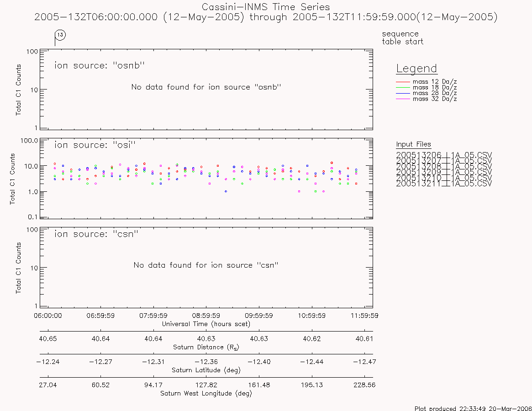This screenshot has height=411, width=532.
Task: Click the red mass 12 Da/z legend line
Action: (x=403, y=82)
